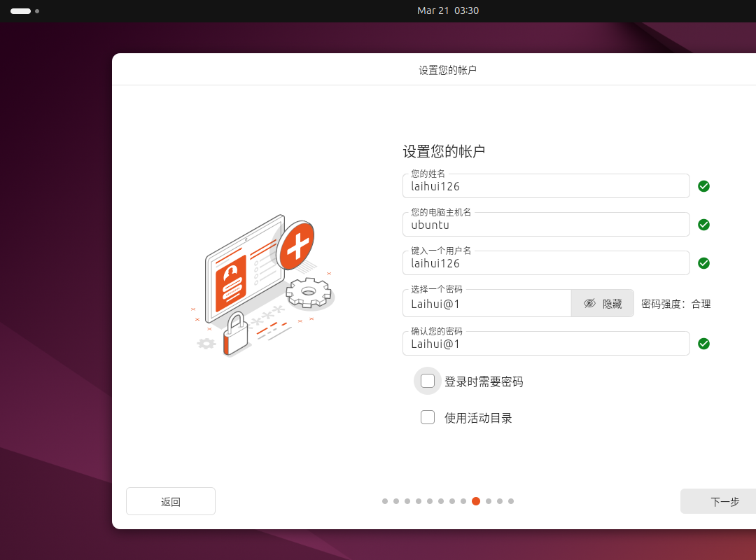This screenshot has height=560, width=756.
Task: Click the green checkmark beside 键入一个用户名 field
Action: coord(703,263)
